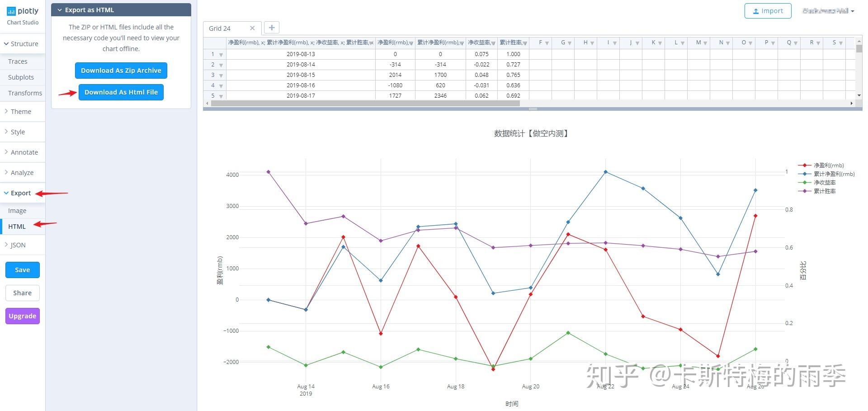Click the filter icon on 净盈利(rmb) column

click(x=410, y=43)
